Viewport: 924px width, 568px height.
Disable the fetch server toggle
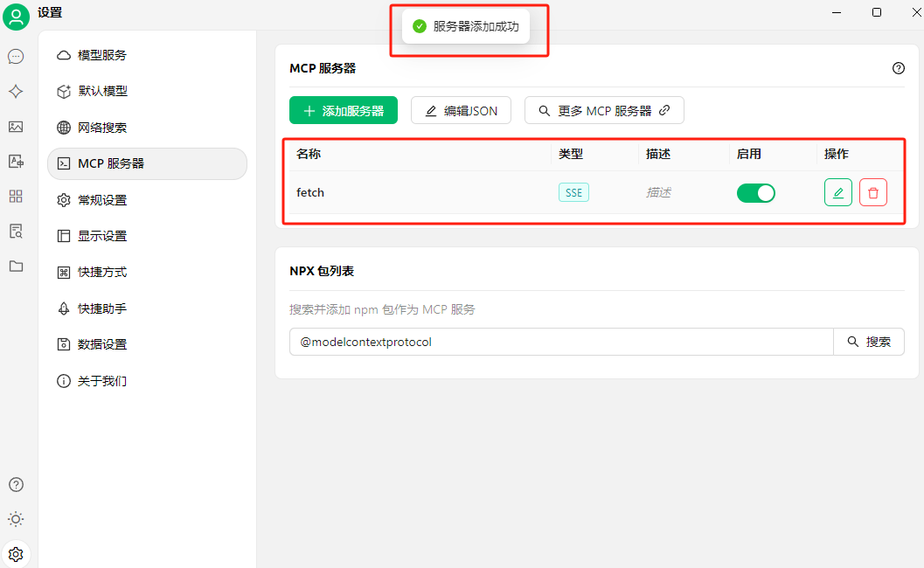[755, 192]
